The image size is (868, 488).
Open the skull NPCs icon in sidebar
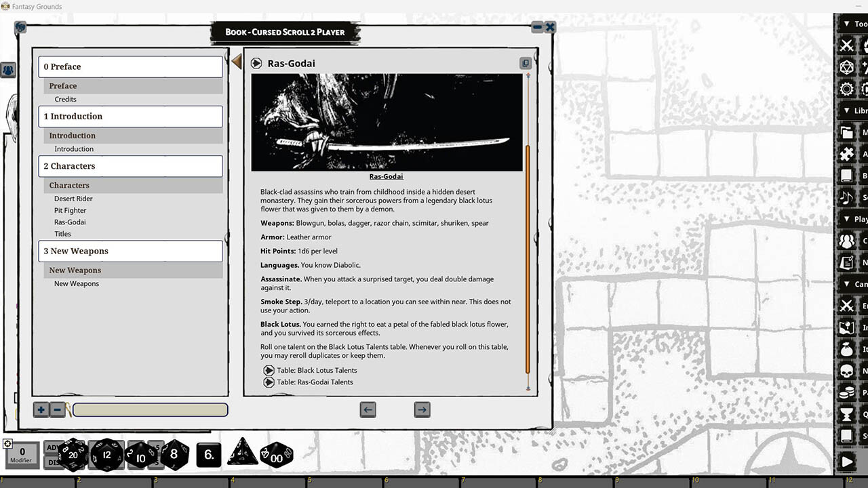click(x=847, y=370)
